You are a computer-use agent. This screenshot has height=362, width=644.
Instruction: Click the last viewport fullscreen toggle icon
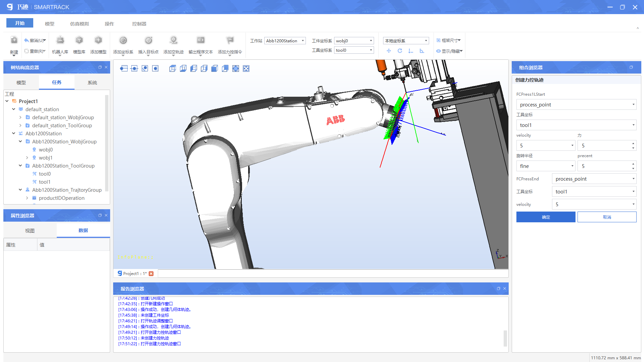(x=246, y=69)
